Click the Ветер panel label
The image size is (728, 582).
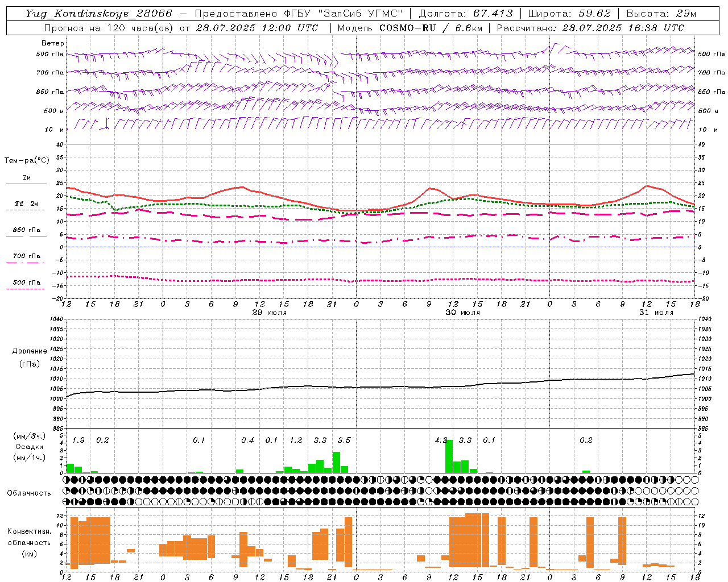(53, 43)
